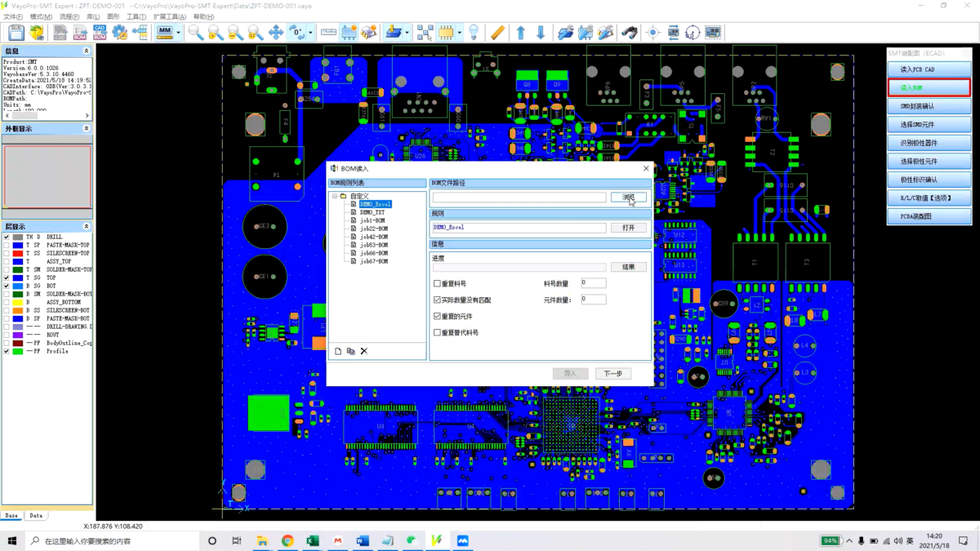Uncheck the 实际数量没有匹配 checkbox
Viewport: 980px width, 551px height.
437,300
